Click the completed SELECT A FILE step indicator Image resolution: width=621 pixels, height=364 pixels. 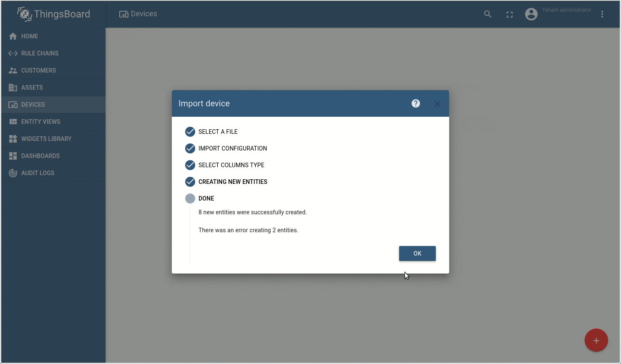[x=190, y=132]
